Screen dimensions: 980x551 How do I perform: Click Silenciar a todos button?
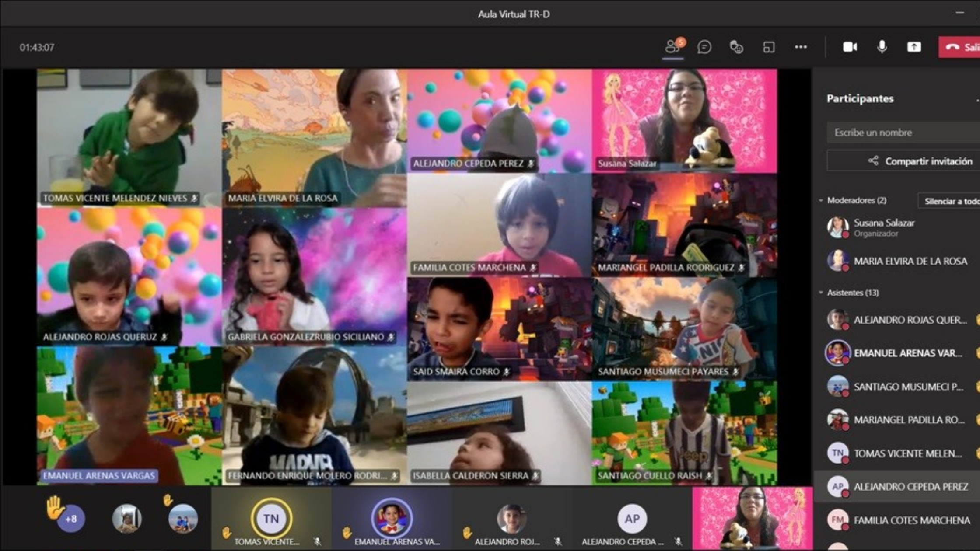(949, 201)
